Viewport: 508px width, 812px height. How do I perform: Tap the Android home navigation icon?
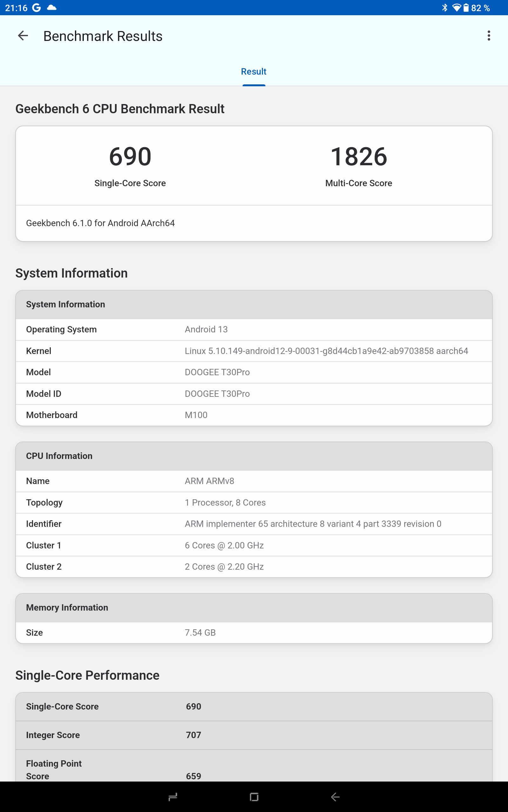(254, 797)
